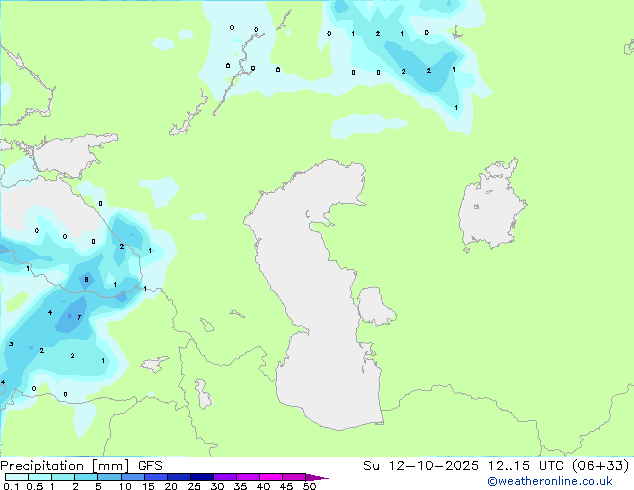Select the dark navy 25–30 mm legend swatch
634x490 pixels.
[202, 477]
